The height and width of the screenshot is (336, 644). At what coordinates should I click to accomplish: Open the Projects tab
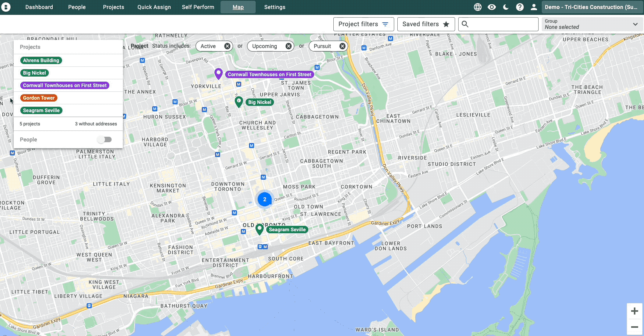click(x=114, y=7)
